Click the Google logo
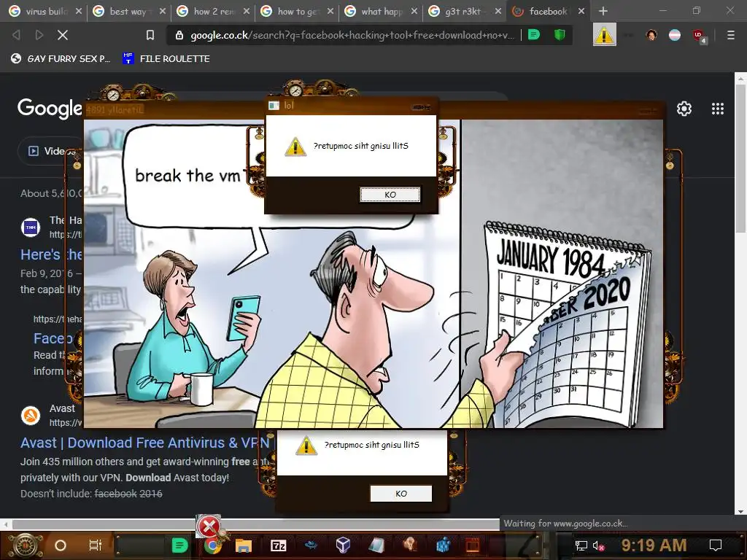This screenshot has height=560, width=747. coord(50,109)
